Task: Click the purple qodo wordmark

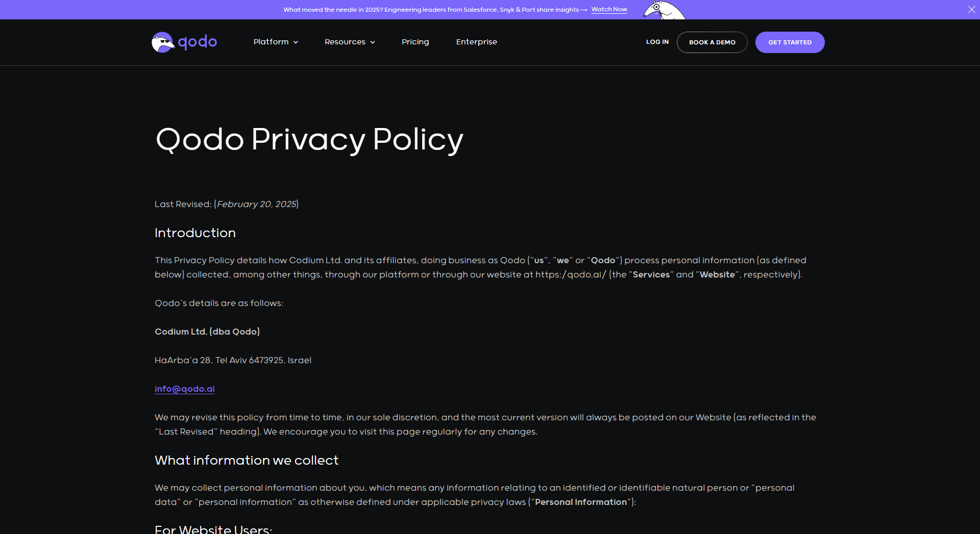Action: click(x=198, y=42)
